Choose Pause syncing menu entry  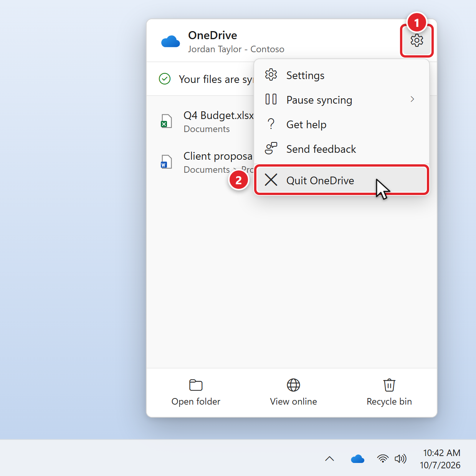[x=341, y=100]
